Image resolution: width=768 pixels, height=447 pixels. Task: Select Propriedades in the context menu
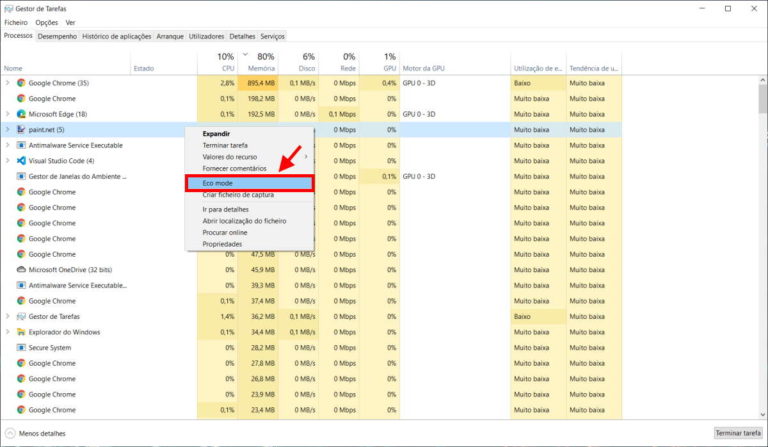222,244
